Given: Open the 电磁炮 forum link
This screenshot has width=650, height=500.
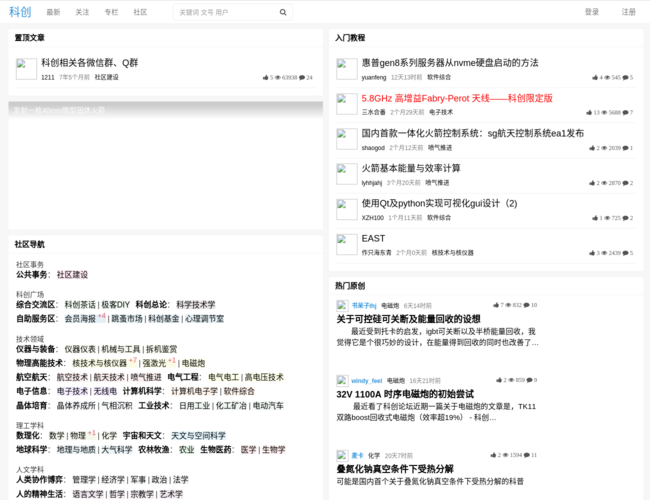Looking at the screenshot, I should pyautogui.click(x=193, y=362).
